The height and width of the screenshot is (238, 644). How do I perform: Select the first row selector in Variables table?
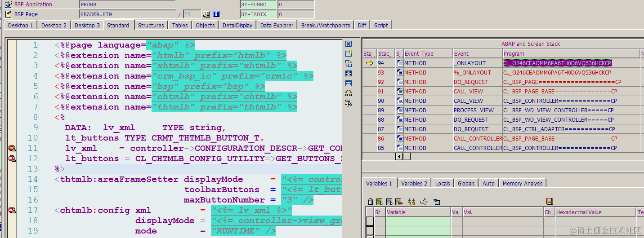point(370,221)
